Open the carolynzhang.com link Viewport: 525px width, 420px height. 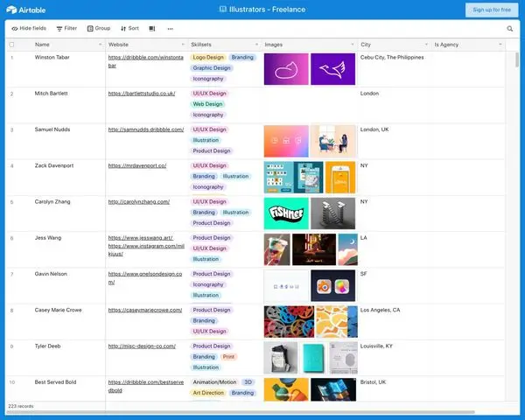[139, 202]
